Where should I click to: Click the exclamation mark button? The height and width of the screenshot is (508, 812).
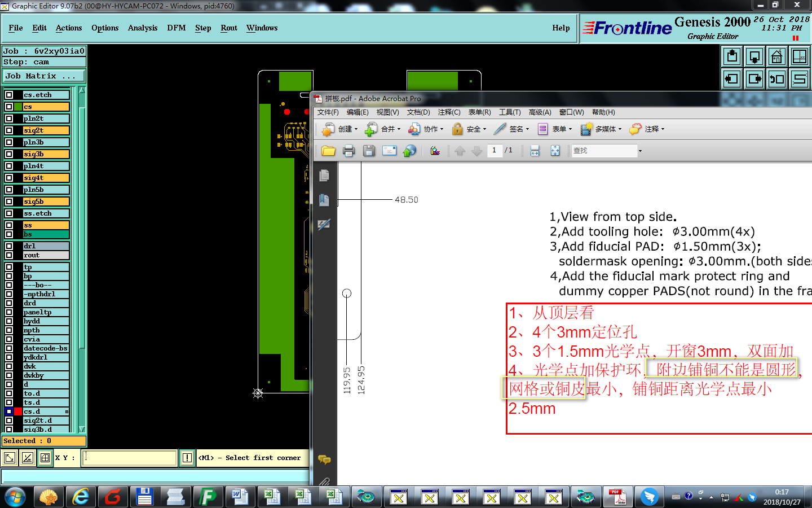click(x=187, y=458)
